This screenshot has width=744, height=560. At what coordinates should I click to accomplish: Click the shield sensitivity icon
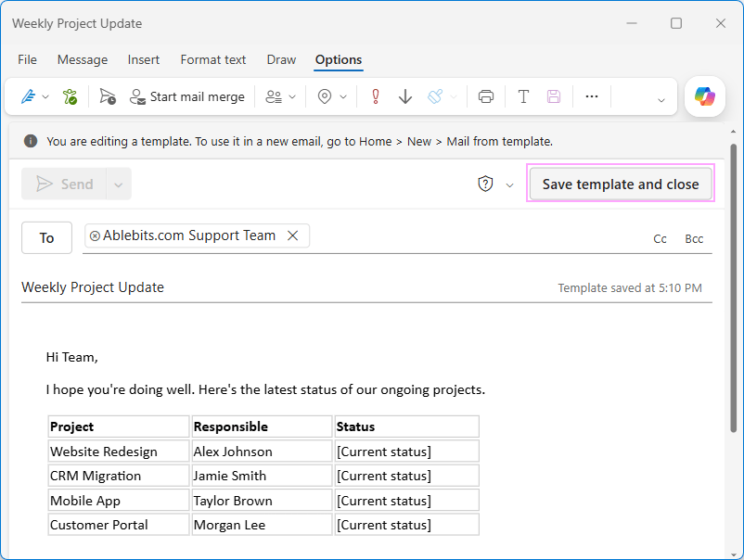(485, 184)
